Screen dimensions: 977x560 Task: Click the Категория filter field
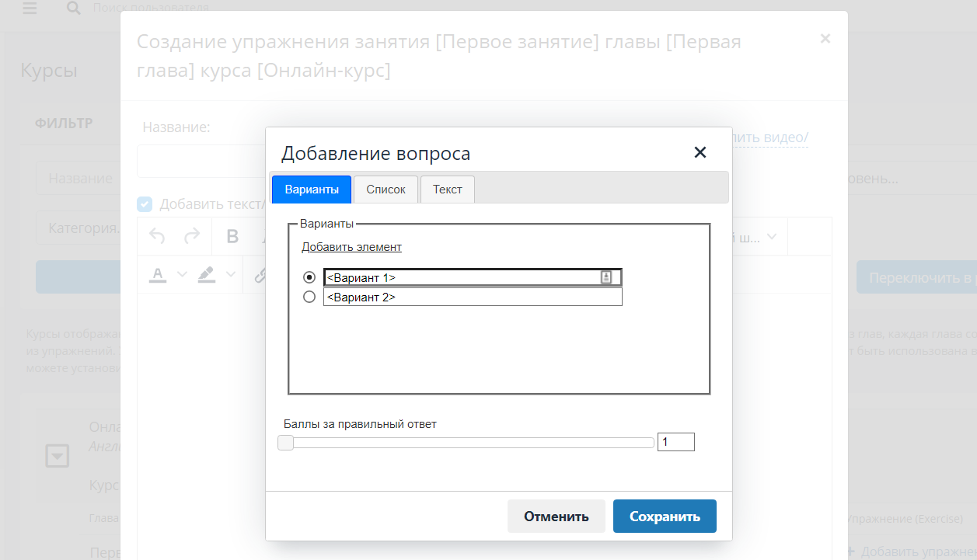point(78,228)
